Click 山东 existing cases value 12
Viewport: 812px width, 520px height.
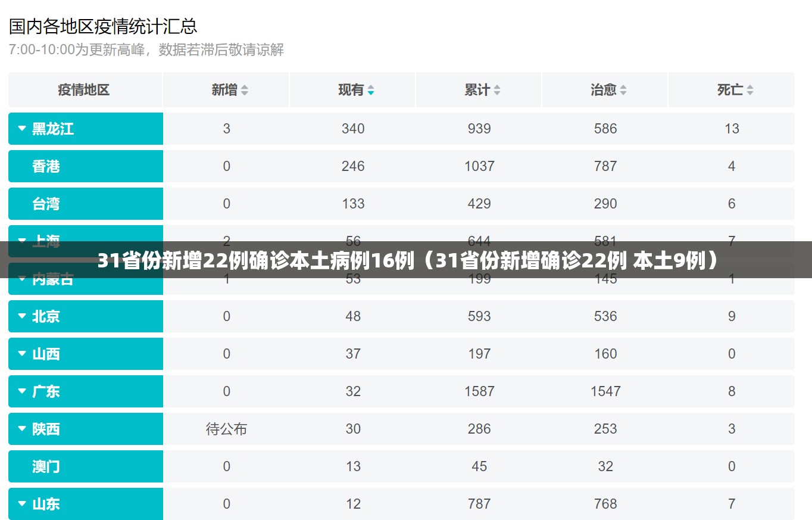(353, 504)
